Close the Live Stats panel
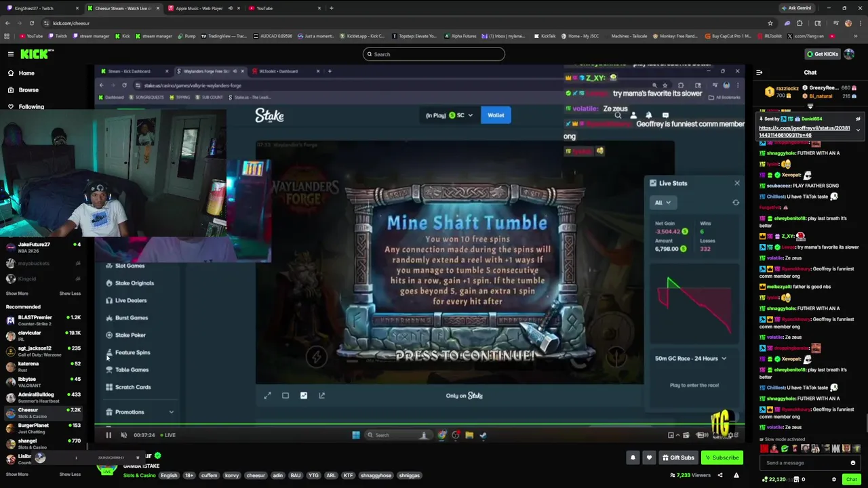The height and width of the screenshot is (488, 868). [737, 183]
